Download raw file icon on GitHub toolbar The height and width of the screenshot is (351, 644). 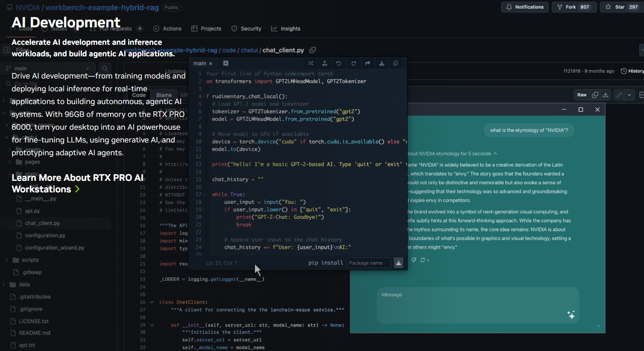pyautogui.click(x=606, y=95)
